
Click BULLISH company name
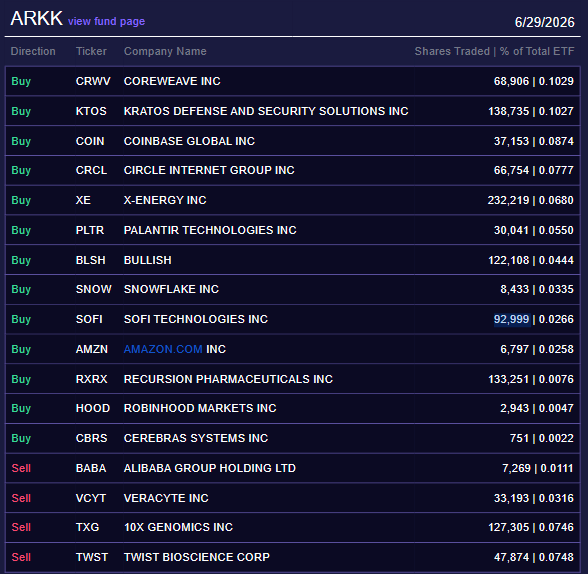tap(148, 260)
